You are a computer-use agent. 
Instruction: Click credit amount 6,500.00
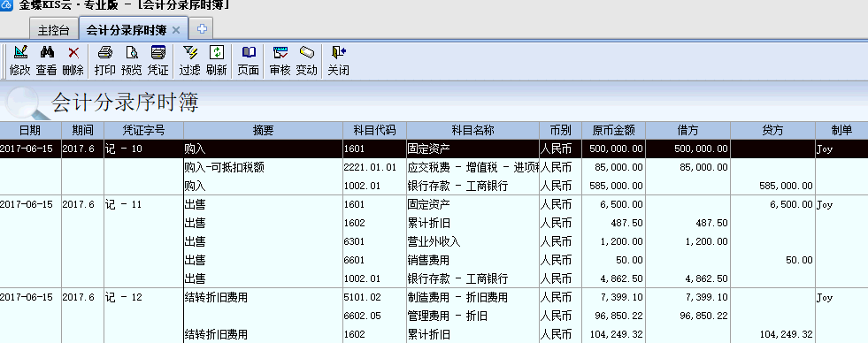792,205
